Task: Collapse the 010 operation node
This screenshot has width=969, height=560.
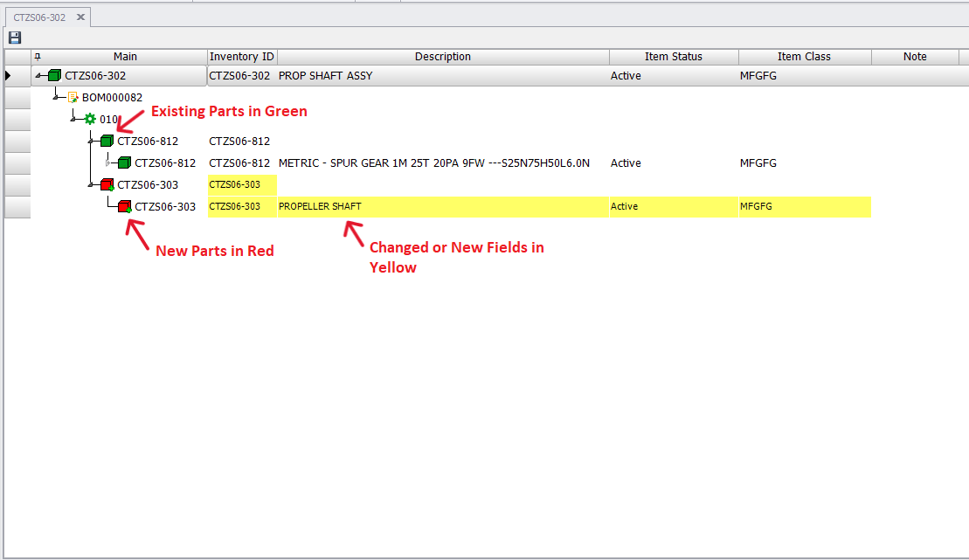Action: tap(73, 120)
